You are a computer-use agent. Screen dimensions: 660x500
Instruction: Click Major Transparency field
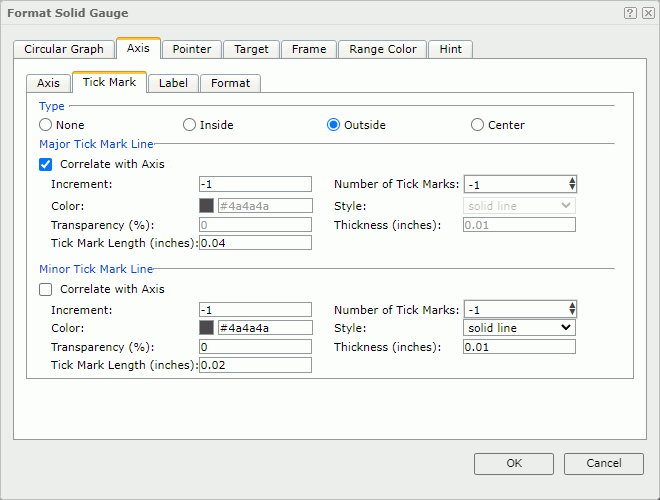[x=255, y=225]
